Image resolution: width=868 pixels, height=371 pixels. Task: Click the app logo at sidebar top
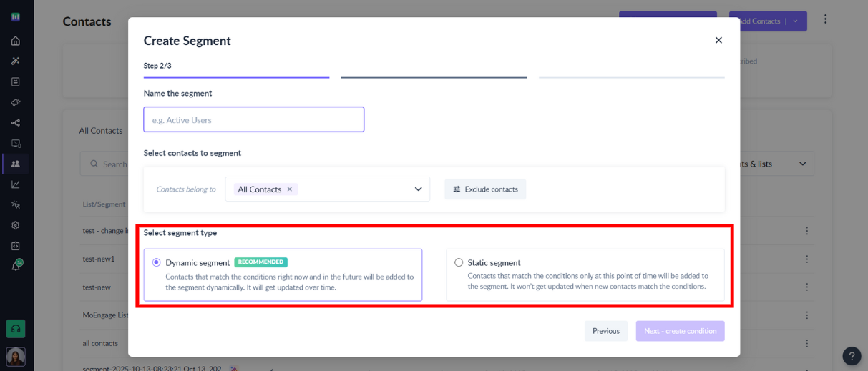tap(16, 16)
